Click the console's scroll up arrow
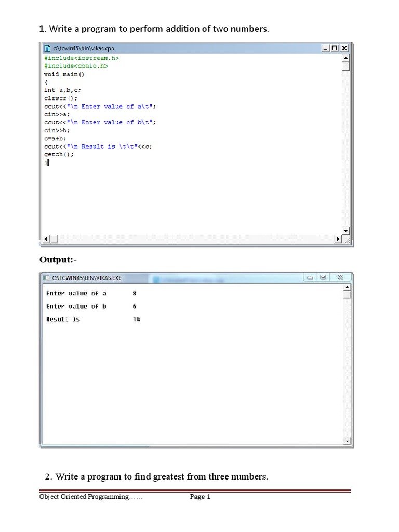Viewport: 399px width, 532px height. pyautogui.click(x=348, y=287)
